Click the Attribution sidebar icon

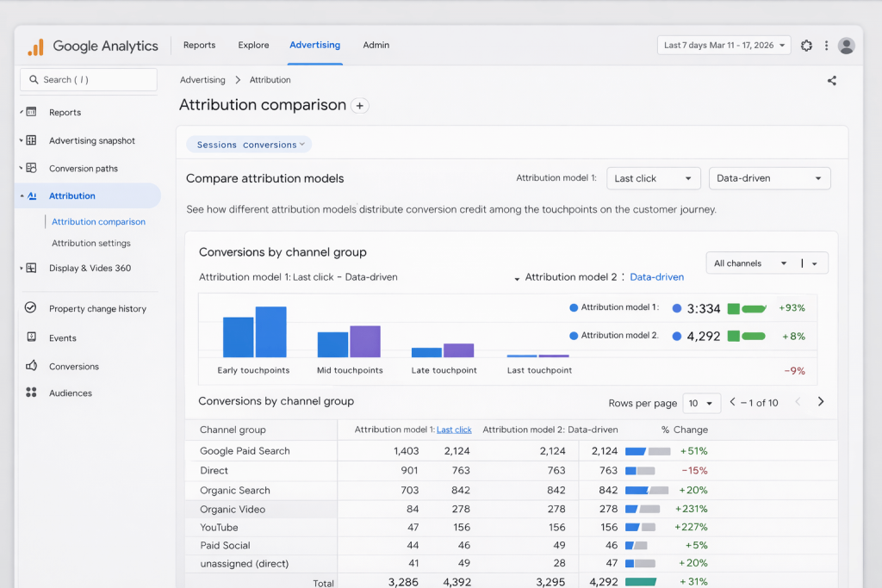point(32,195)
